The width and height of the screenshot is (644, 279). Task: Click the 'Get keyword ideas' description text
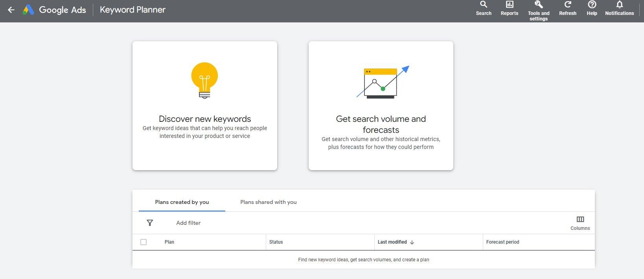click(205, 132)
